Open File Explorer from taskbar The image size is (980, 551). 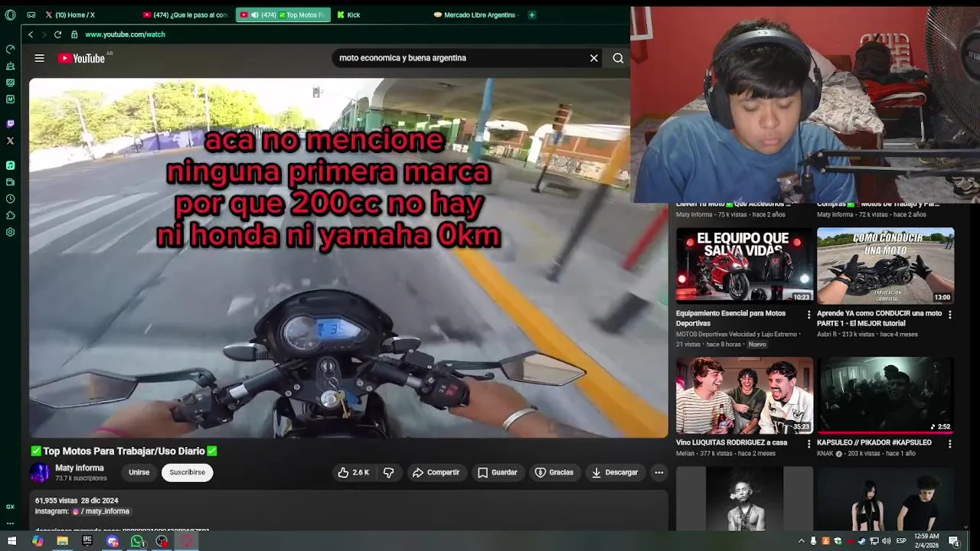[62, 541]
